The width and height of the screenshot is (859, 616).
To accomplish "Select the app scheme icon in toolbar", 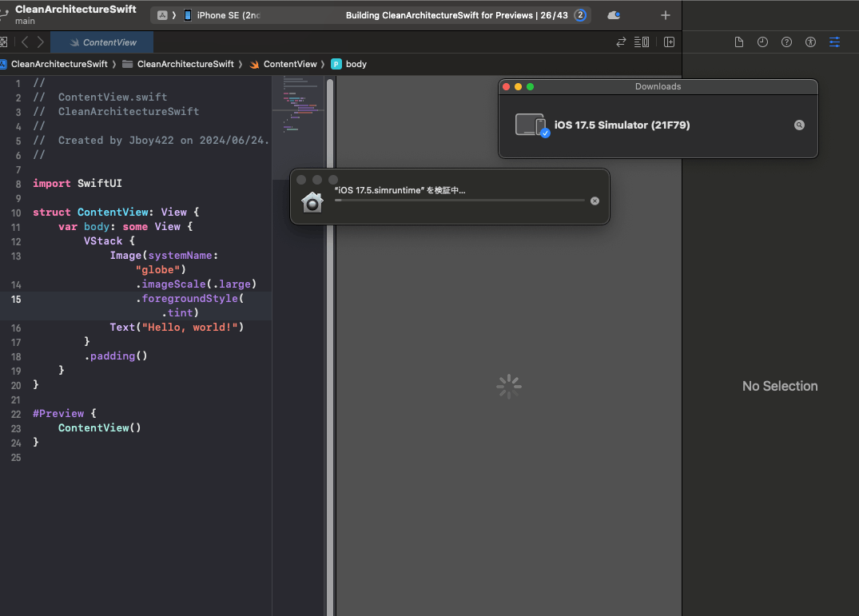I will 163,15.
